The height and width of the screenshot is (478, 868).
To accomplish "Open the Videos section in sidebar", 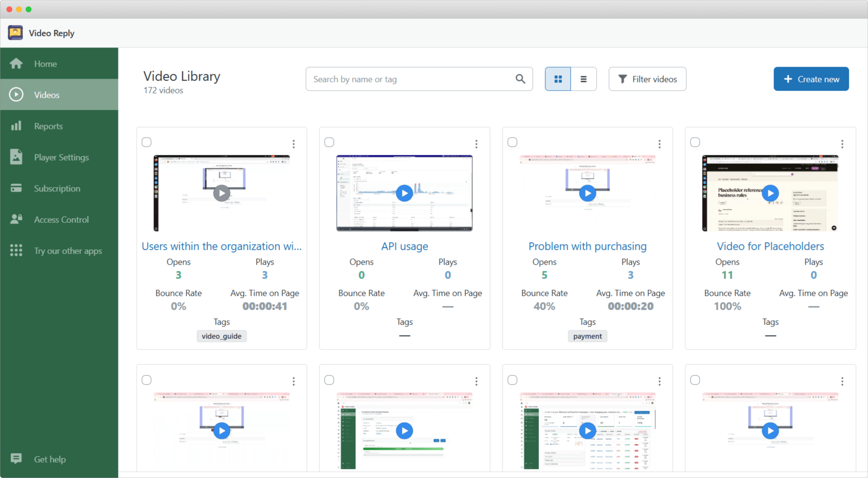I will coord(16,95).
